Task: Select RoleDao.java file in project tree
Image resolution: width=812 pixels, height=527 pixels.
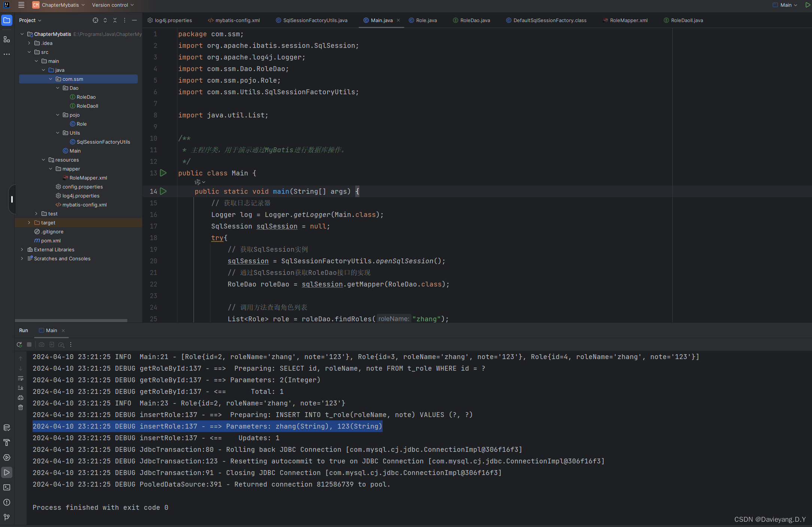Action: tap(85, 96)
